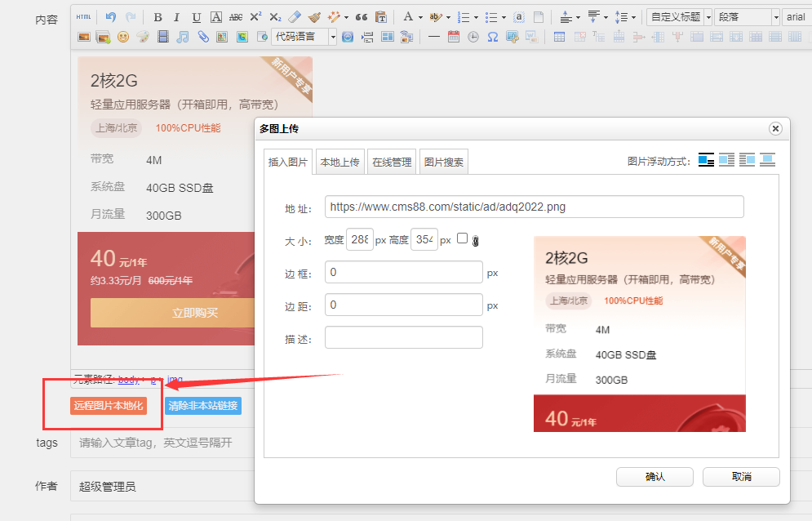
Task: Click the HTML source code icon
Action: point(84,16)
